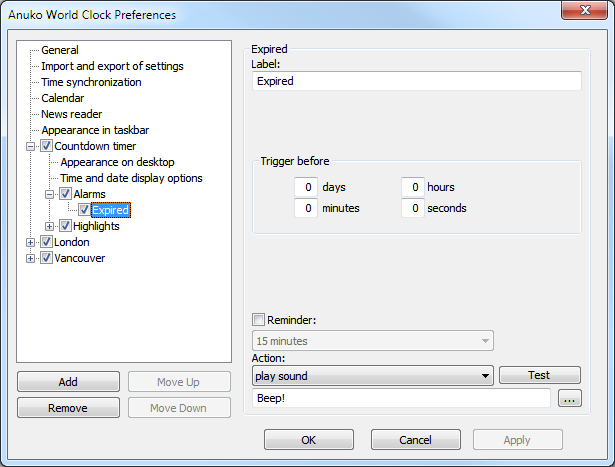The width and height of the screenshot is (615, 467).
Task: Select General in the settings tree
Action: point(60,50)
